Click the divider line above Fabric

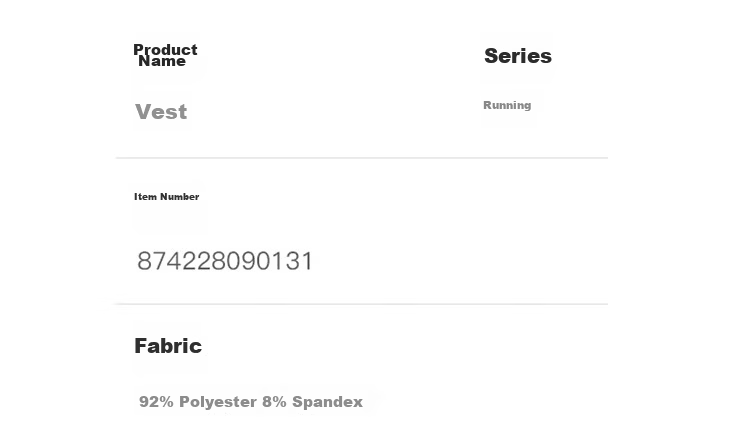coord(362,304)
